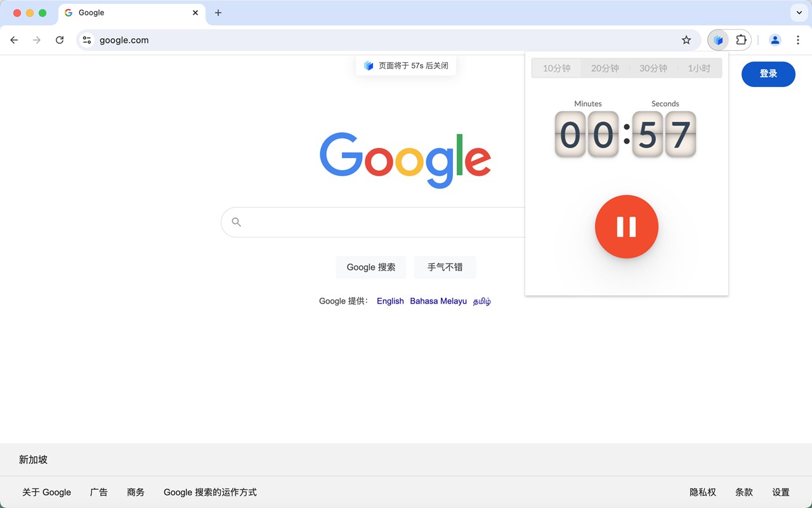Go forward to the next page

coord(37,40)
